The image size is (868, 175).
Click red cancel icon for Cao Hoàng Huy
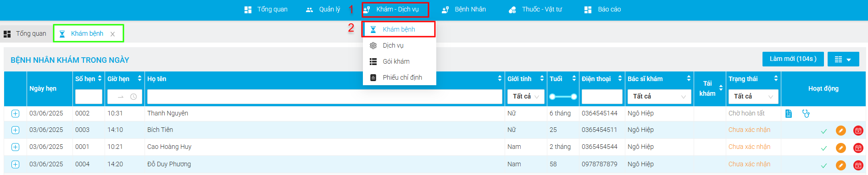858,148
